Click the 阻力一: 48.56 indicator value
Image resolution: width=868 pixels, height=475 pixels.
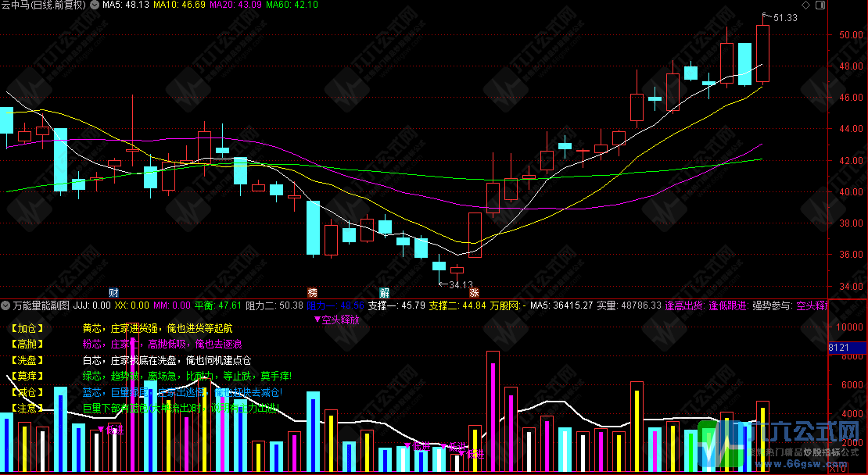335,305
